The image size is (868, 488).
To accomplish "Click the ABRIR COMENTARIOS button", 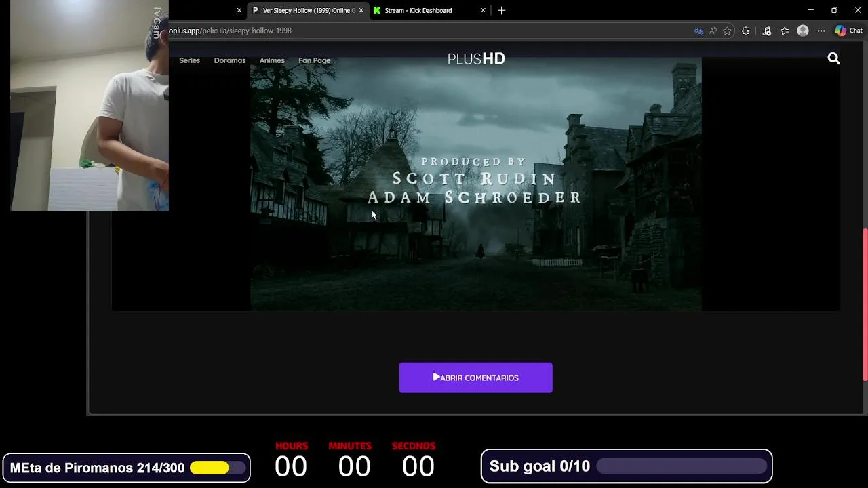I will click(475, 378).
